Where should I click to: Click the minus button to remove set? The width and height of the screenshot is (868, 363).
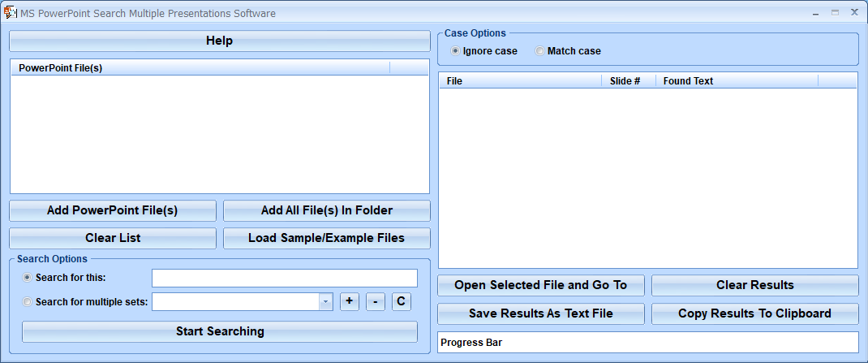point(376,301)
